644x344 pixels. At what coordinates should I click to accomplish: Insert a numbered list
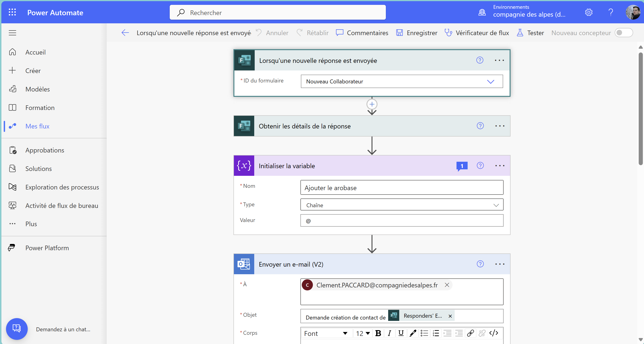(x=436, y=333)
